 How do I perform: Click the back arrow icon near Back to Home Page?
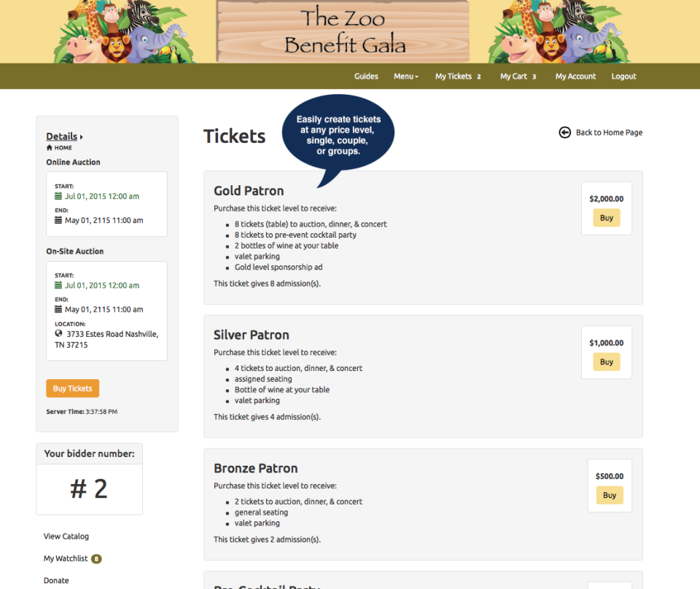tap(564, 132)
